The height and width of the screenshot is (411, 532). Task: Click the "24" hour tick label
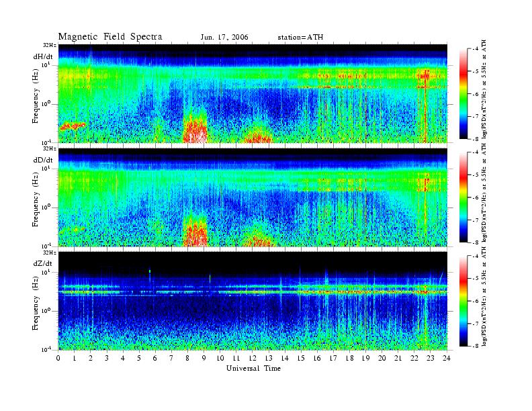[x=447, y=358]
